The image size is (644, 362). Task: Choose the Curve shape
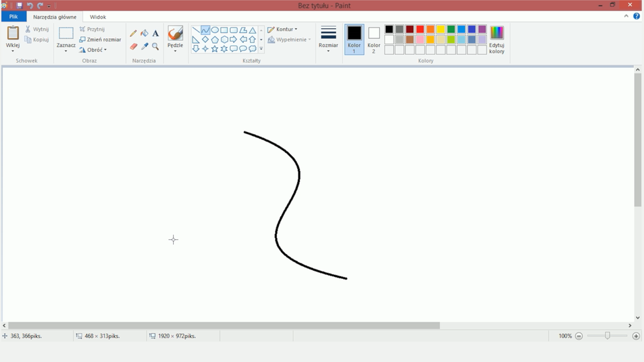pyautogui.click(x=205, y=30)
